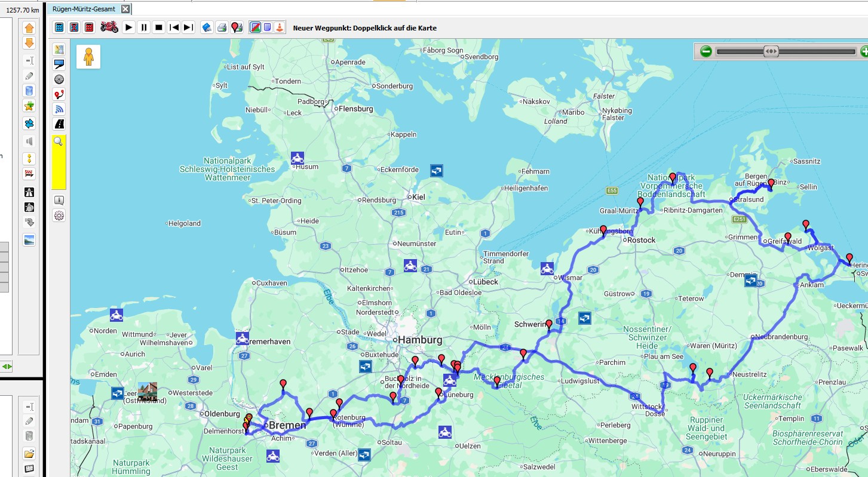Click the red motorcycle icon in the toolbar
Viewport: 868px width, 477px height.
109,27
